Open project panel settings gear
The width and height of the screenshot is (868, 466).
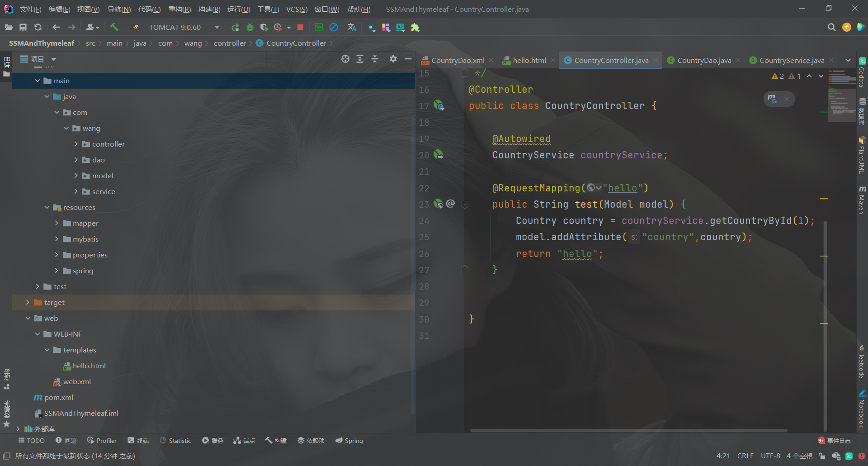click(393, 59)
